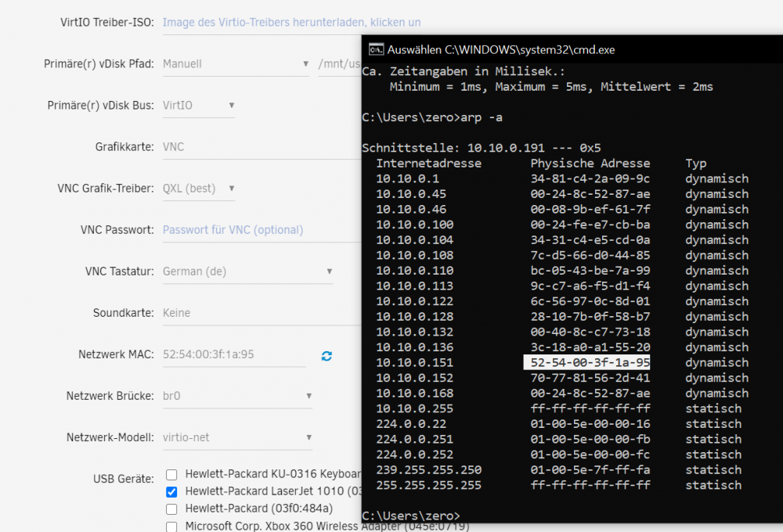Click MAC 7c-d5-66-d0-44-85 entry

coord(590,256)
